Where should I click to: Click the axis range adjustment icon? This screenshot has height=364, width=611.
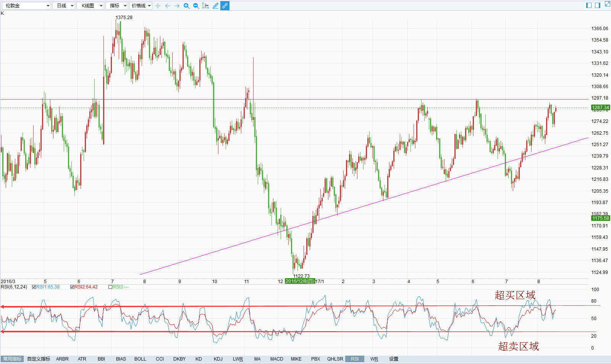pos(205,6)
